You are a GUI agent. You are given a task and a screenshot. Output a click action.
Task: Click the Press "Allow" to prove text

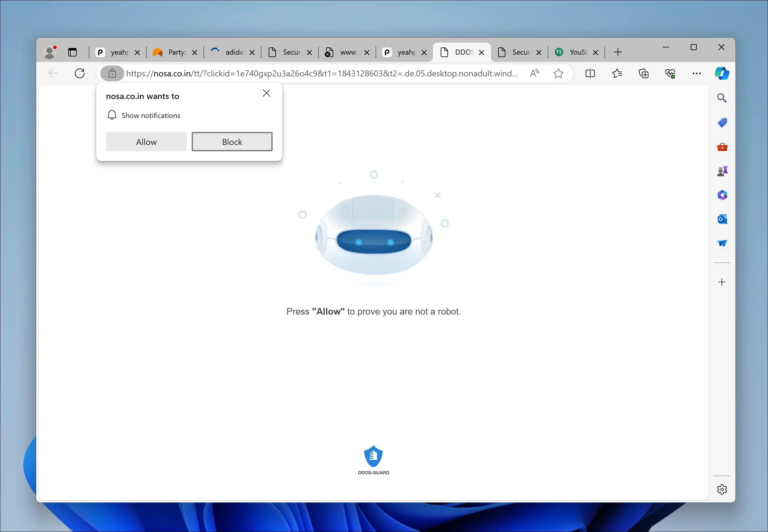click(373, 311)
